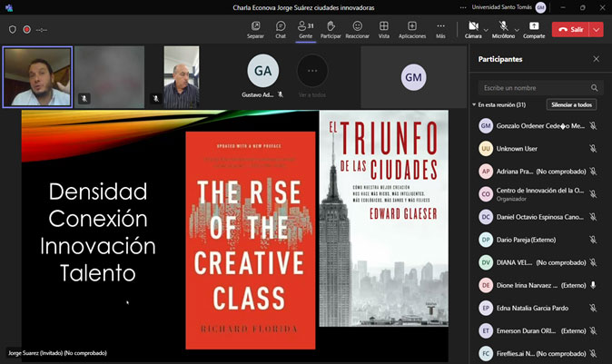
Task: Raise hand with Participar button
Action: (331, 29)
